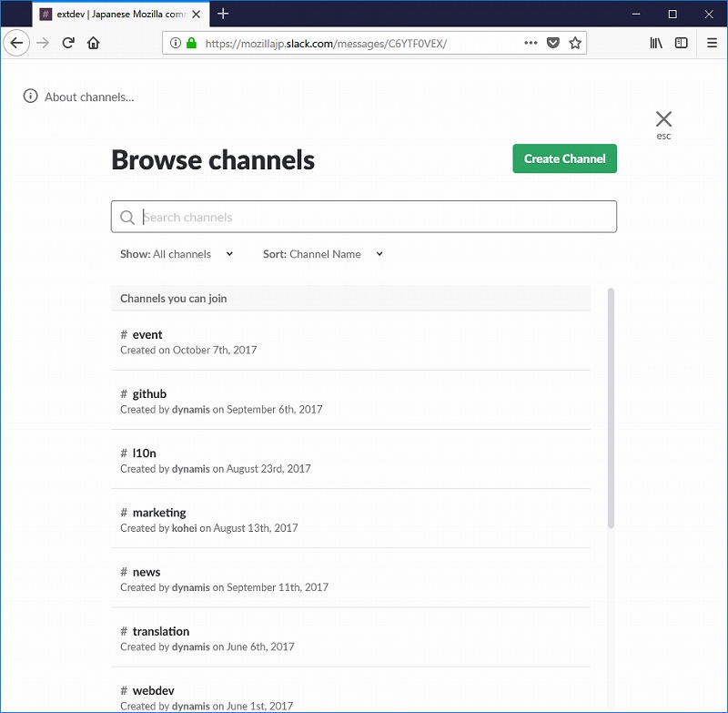The height and width of the screenshot is (713, 728).
Task: Click the forward navigation arrow
Action: (x=43, y=43)
